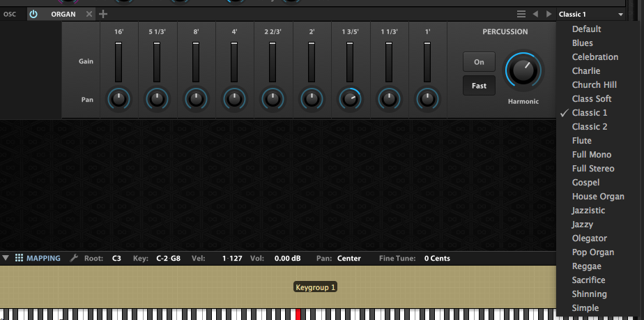Select the checked Classic 1 menu entry
Image resolution: width=644 pixels, height=320 pixels.
point(591,113)
